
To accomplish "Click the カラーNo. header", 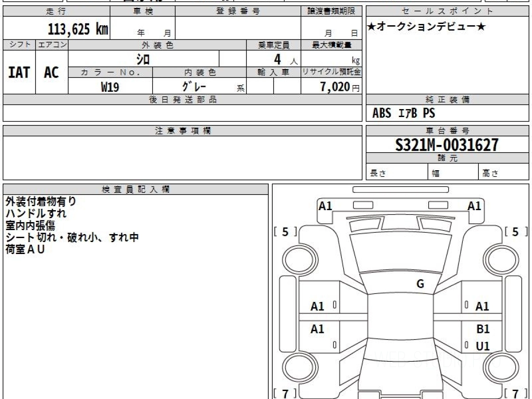I will (x=110, y=72).
